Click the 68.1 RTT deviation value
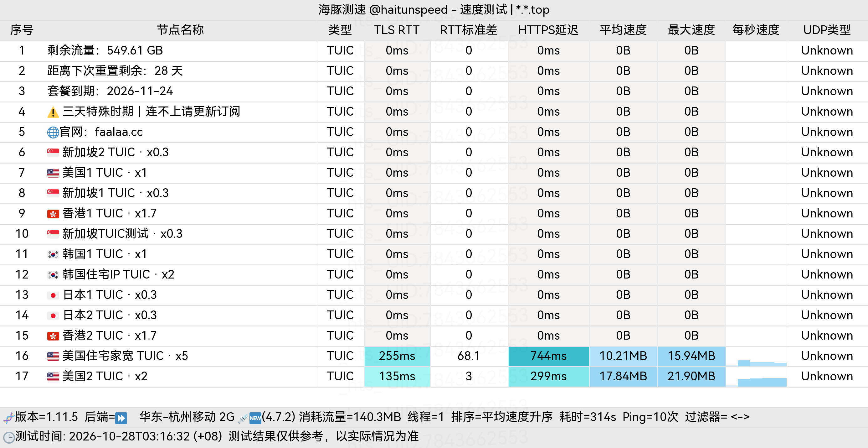This screenshot has width=868, height=448. (x=469, y=356)
